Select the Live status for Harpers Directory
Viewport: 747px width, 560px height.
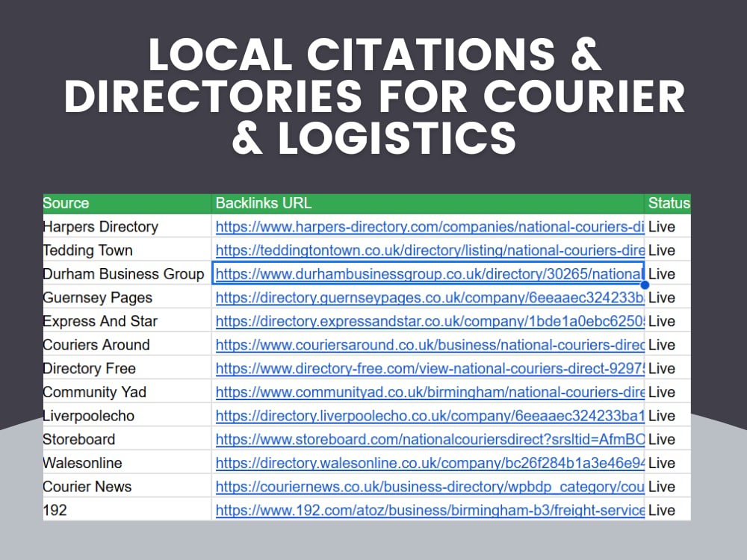tap(668, 227)
